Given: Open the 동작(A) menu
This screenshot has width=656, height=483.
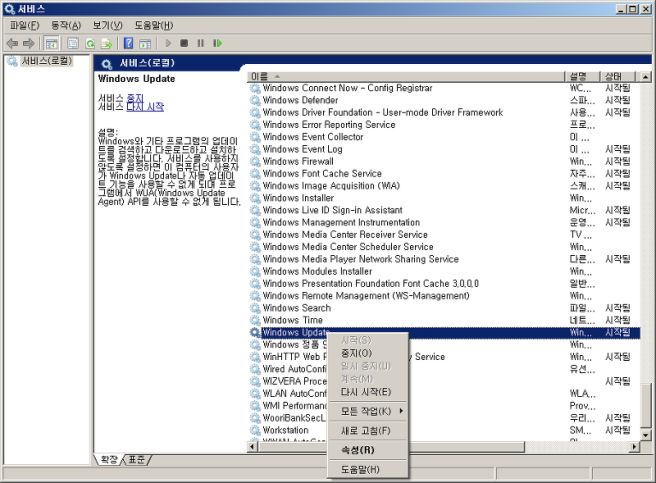Looking at the screenshot, I should [66, 26].
